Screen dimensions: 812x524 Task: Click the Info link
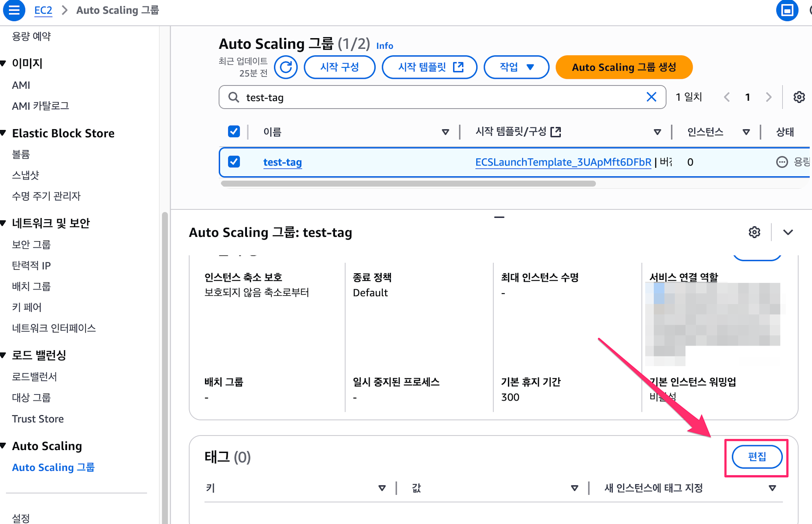click(384, 46)
